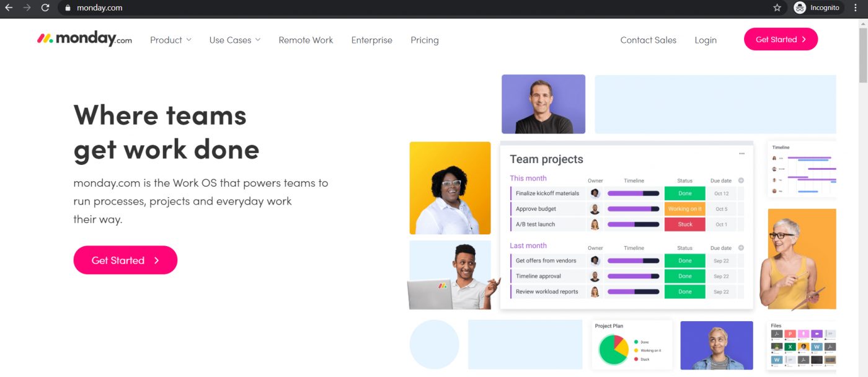Expand the Use Cases dropdown menu
The image size is (868, 377).
tap(235, 40)
